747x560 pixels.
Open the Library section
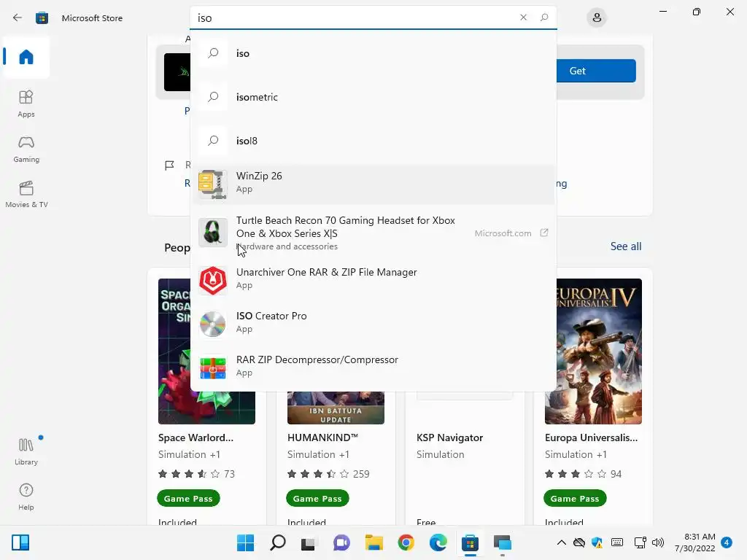(26, 452)
